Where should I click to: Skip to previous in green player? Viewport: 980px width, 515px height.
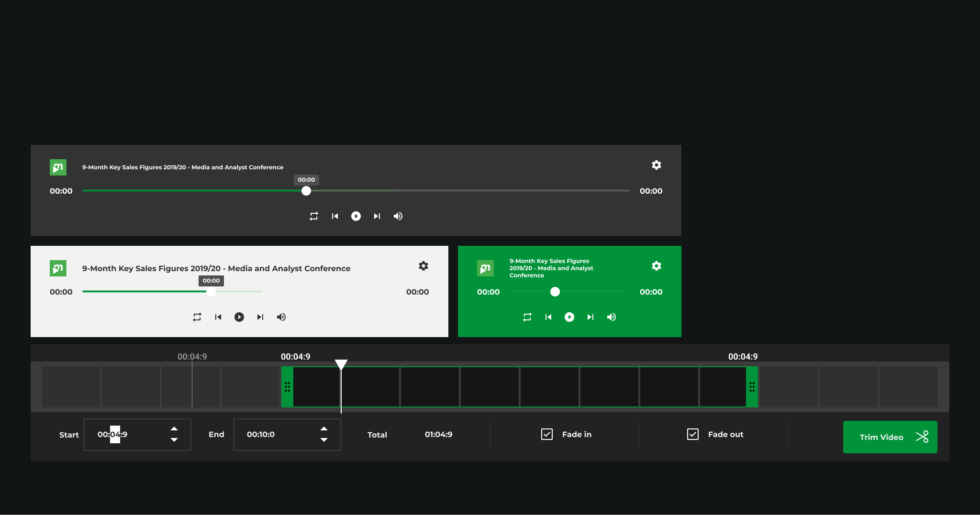pyautogui.click(x=548, y=317)
